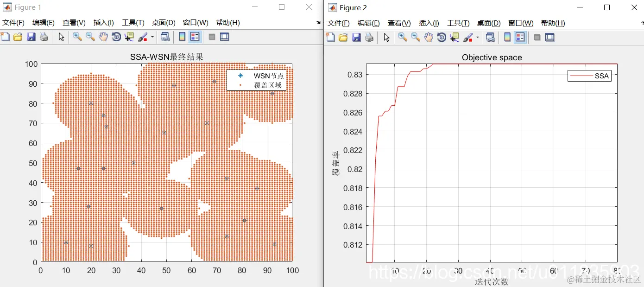Print Figure 2 via the printer icon
Image resolution: width=644 pixels, height=287 pixels.
click(x=369, y=38)
